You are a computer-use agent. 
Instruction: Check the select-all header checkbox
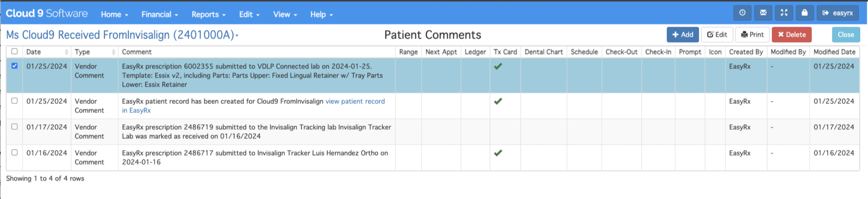click(14, 51)
